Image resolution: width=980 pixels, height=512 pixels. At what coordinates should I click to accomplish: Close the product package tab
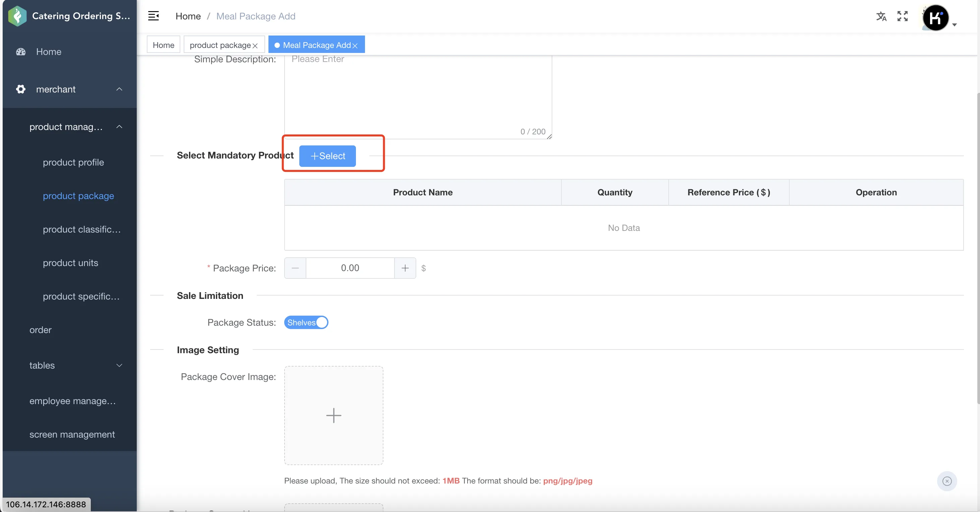[x=255, y=46]
